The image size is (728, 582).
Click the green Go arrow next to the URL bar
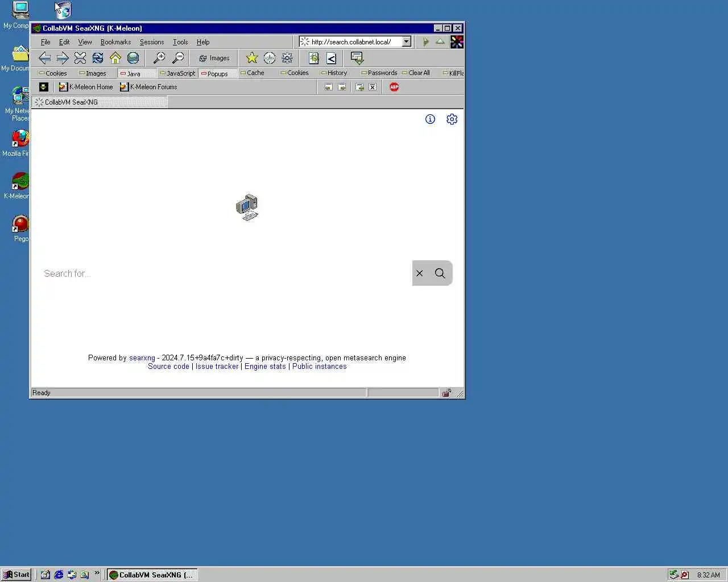425,41
